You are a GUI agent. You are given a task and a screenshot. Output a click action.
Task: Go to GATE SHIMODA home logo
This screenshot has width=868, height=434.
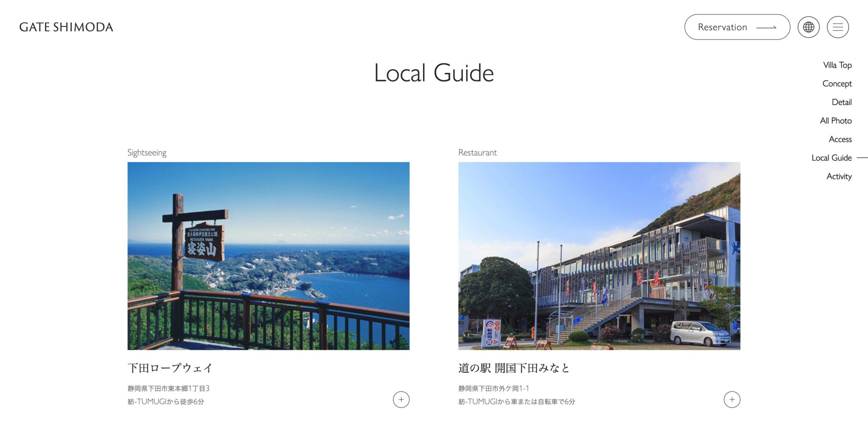[x=66, y=27]
